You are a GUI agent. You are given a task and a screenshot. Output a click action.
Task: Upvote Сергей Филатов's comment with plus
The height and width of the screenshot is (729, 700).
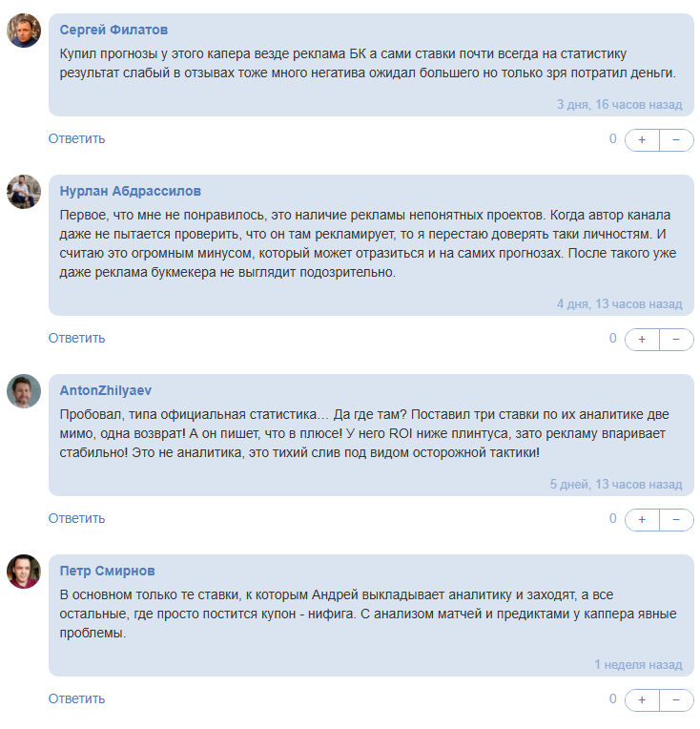pos(642,139)
